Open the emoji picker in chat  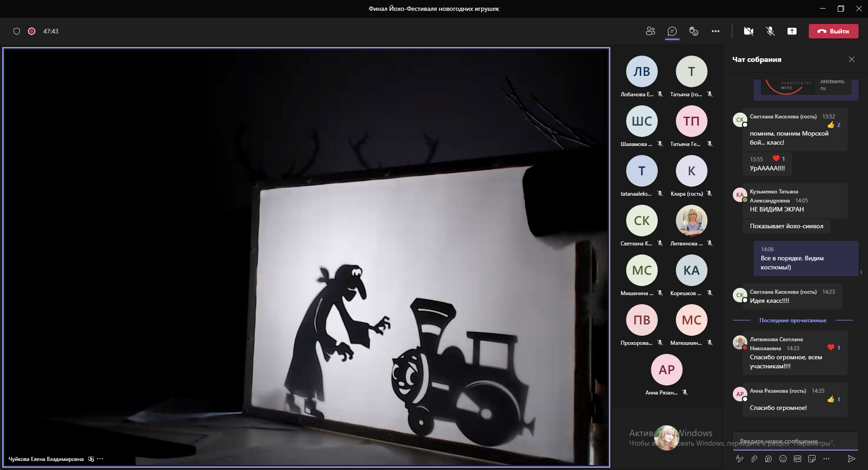(x=783, y=459)
